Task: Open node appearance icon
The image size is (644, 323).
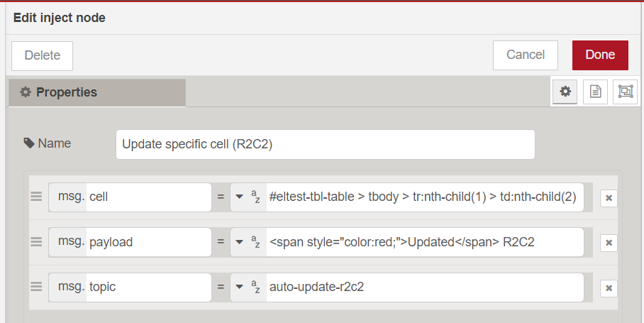Action: [x=625, y=92]
